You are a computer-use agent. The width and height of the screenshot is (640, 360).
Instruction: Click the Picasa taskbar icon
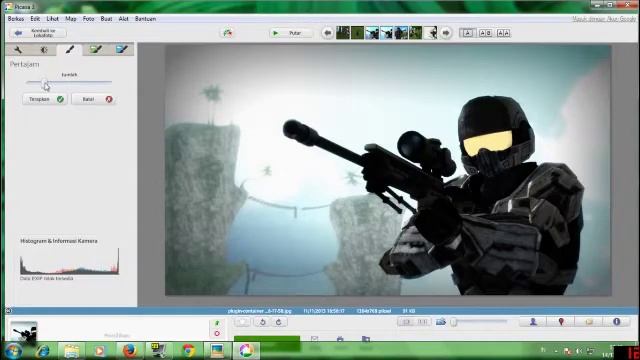tap(246, 351)
